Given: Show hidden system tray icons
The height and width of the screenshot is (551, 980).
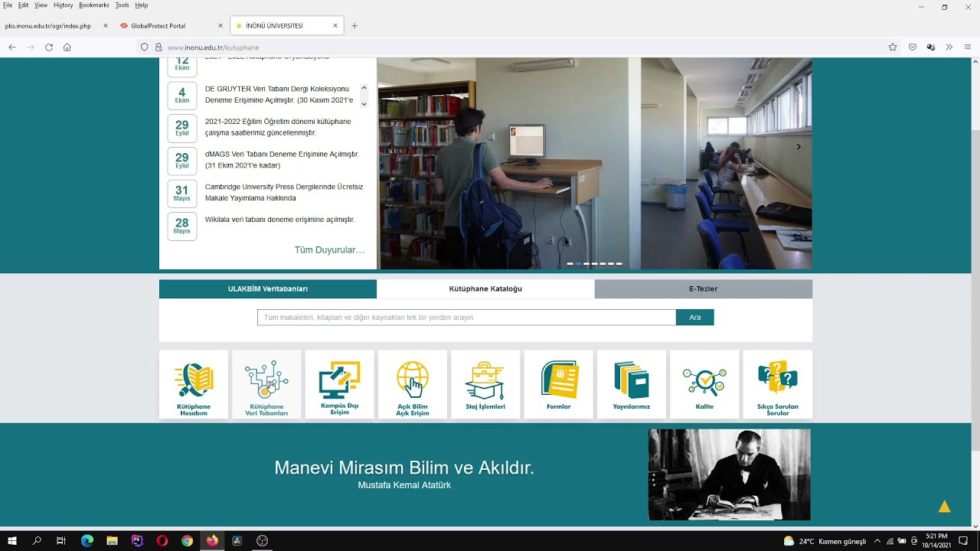Looking at the screenshot, I should click(x=877, y=541).
